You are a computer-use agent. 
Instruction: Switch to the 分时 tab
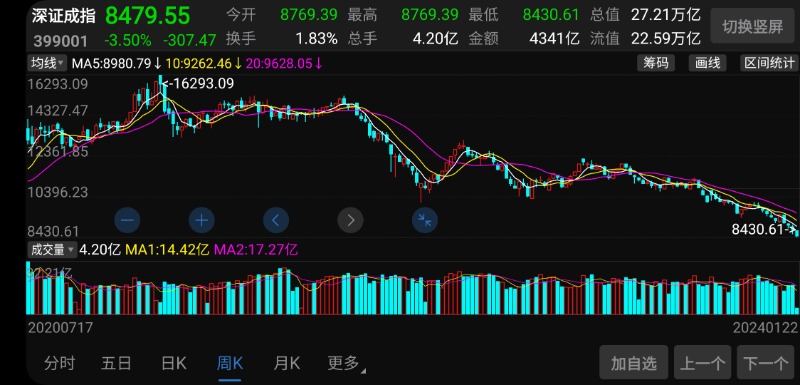tap(59, 364)
